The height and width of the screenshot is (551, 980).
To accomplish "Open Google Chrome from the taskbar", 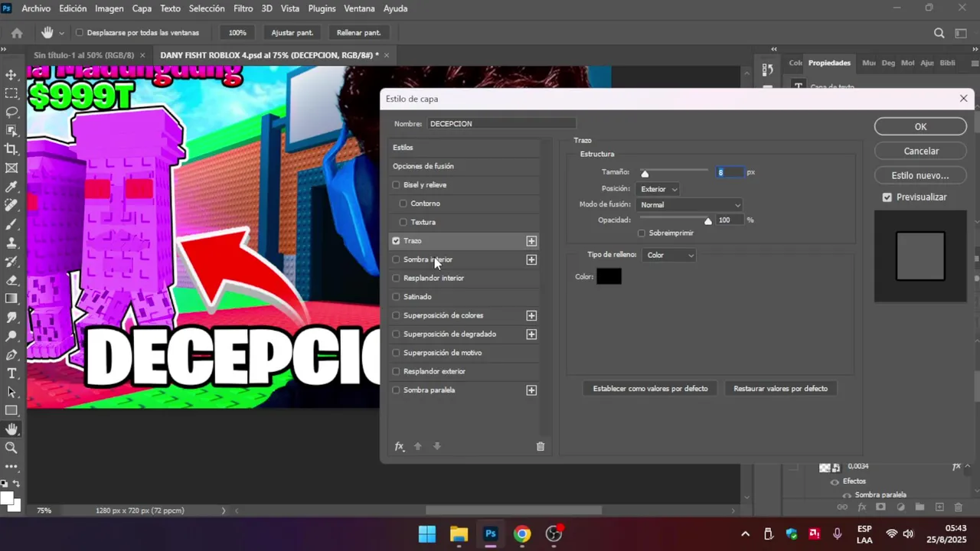I will click(522, 534).
